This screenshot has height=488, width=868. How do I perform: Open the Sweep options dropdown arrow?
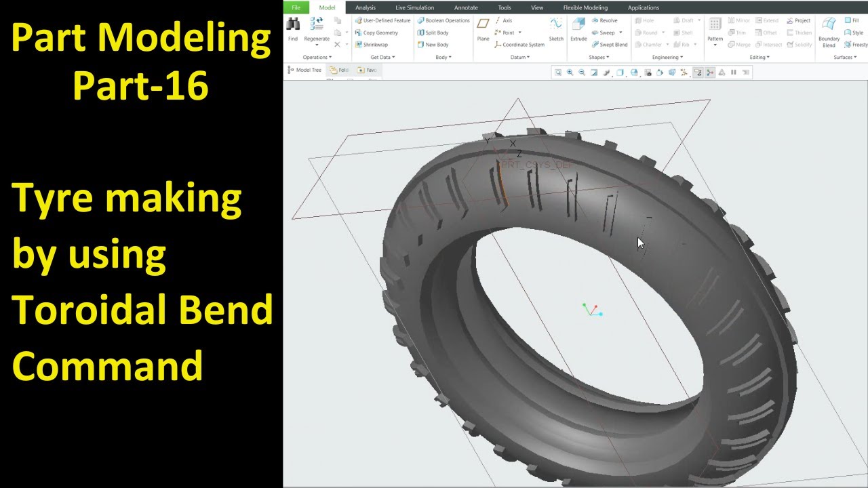click(x=620, y=33)
